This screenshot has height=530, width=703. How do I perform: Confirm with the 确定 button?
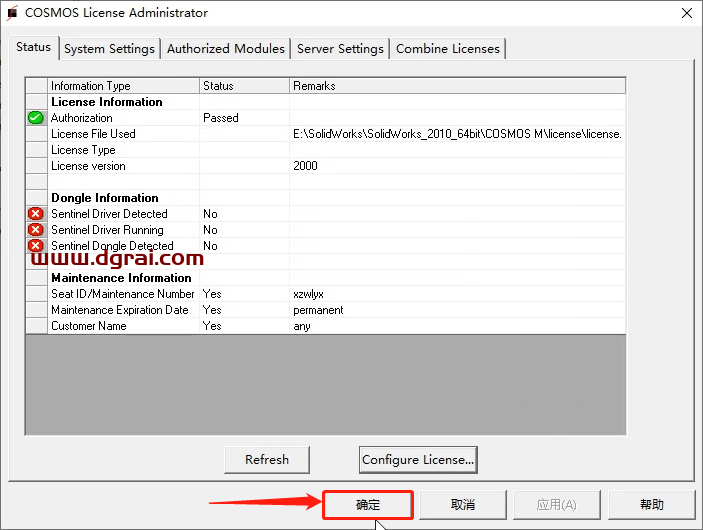click(x=368, y=505)
